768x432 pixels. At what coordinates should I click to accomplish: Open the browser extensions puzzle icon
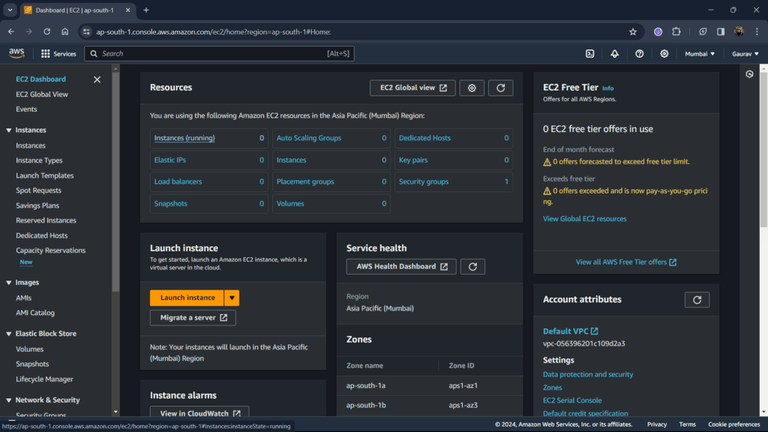[x=676, y=32]
